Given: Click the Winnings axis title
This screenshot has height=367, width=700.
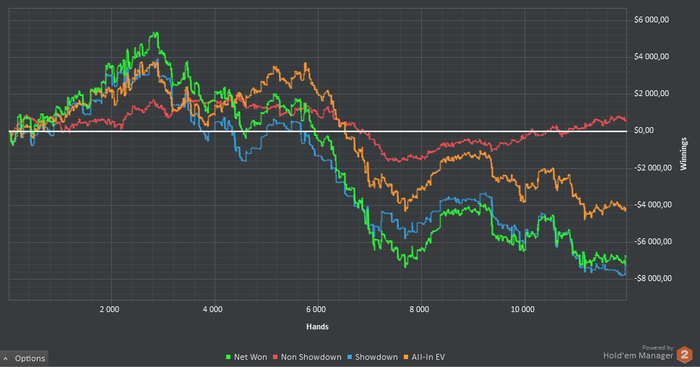Looking at the screenshot, I should click(x=683, y=154).
